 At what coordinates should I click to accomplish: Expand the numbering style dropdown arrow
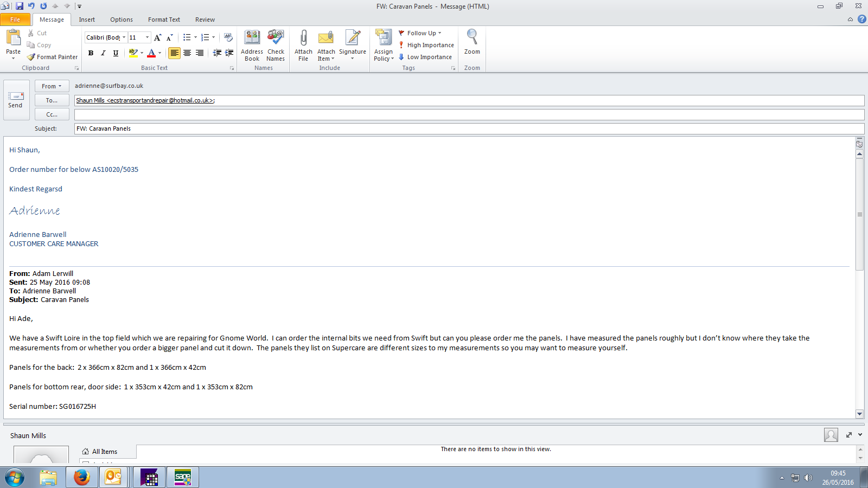click(213, 37)
